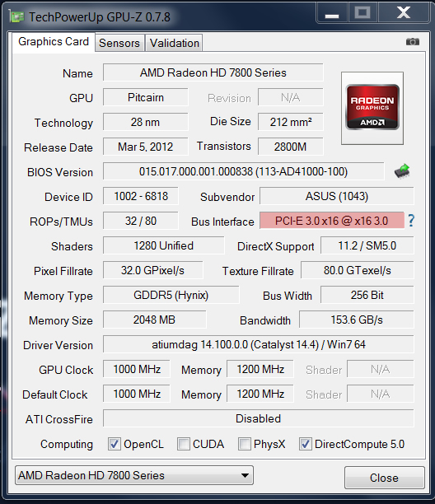This screenshot has height=504, width=435.
Task: Click the GPU Clock row Shader N/A field
Action: [381, 369]
